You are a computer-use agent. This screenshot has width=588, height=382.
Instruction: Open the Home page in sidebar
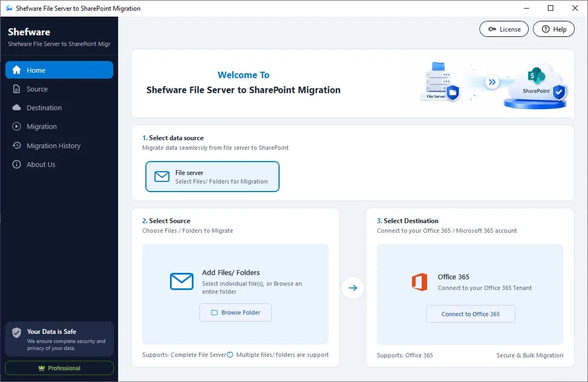click(59, 70)
